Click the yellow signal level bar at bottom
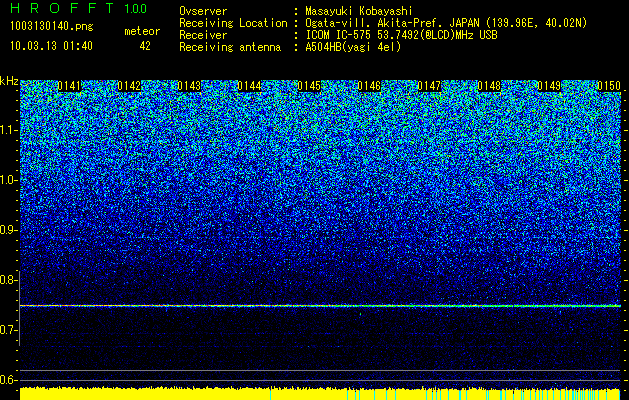This screenshot has height=400, width=629. tap(320, 394)
